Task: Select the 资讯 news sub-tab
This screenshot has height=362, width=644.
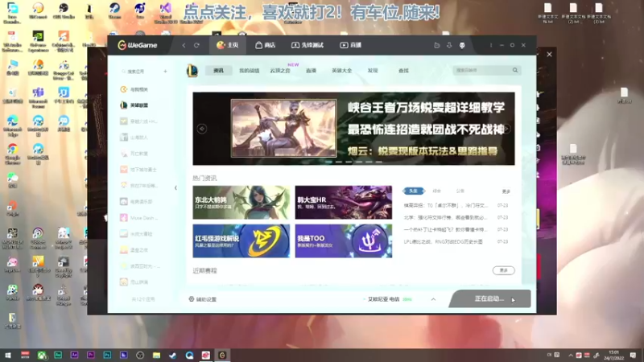Action: [218, 71]
